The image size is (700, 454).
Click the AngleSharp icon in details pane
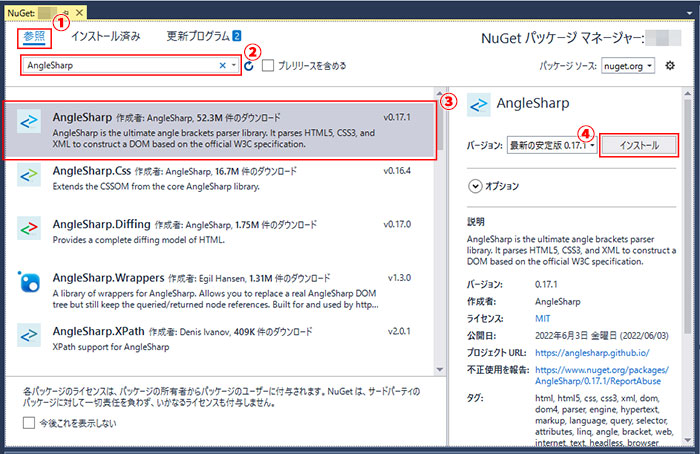click(x=479, y=105)
